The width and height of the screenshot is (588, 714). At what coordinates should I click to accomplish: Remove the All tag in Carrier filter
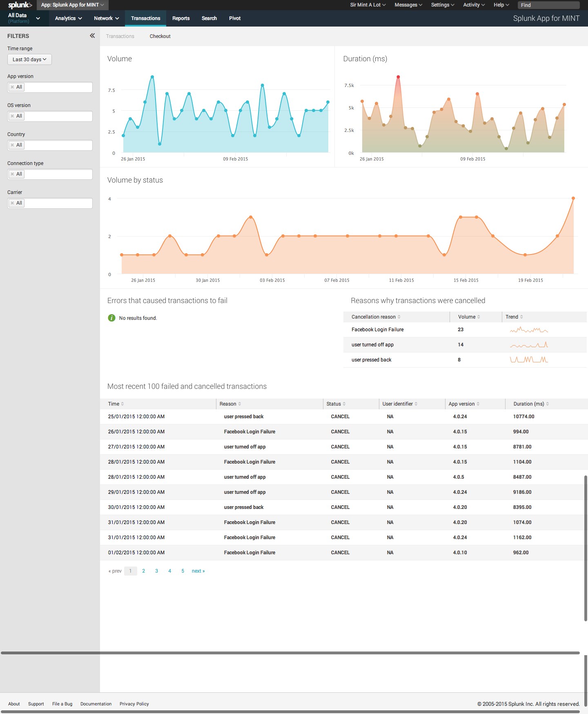coord(12,203)
